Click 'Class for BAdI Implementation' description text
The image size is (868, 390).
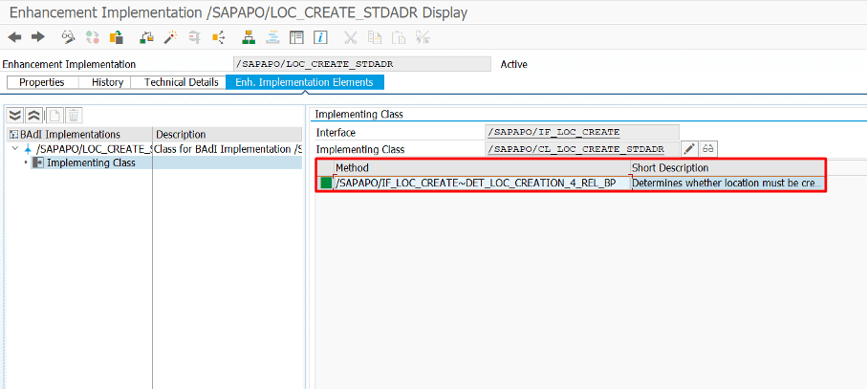[x=228, y=149]
